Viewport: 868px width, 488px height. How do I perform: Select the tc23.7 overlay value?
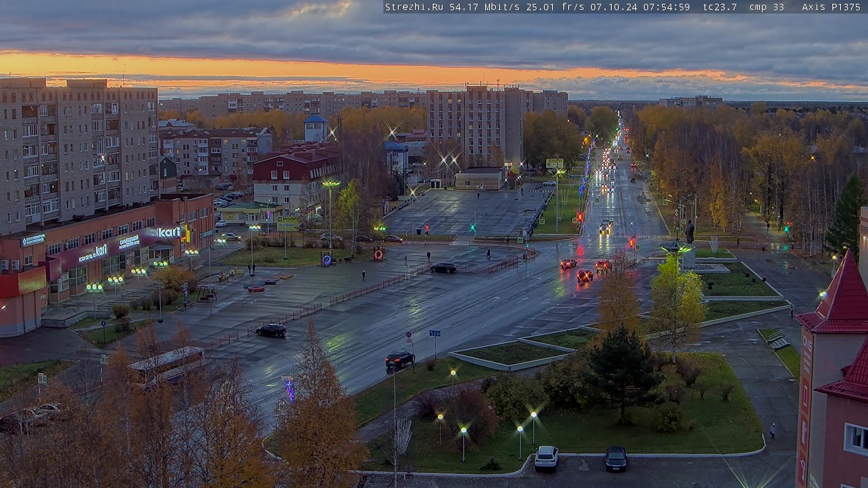click(720, 7)
